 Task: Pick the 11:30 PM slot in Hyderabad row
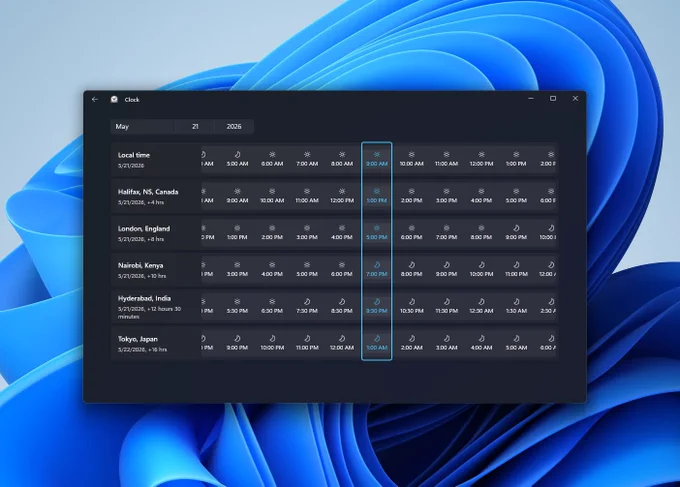[x=446, y=306]
